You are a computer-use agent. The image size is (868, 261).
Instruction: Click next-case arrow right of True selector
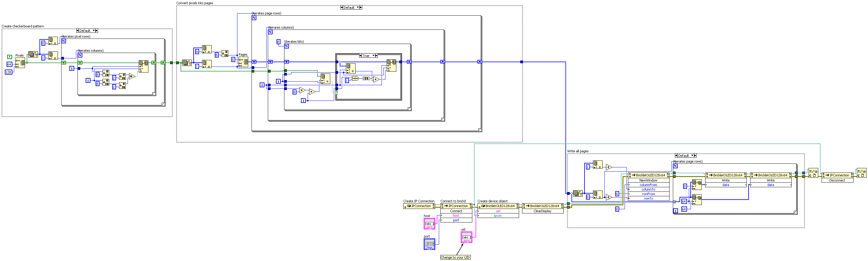click(x=376, y=56)
